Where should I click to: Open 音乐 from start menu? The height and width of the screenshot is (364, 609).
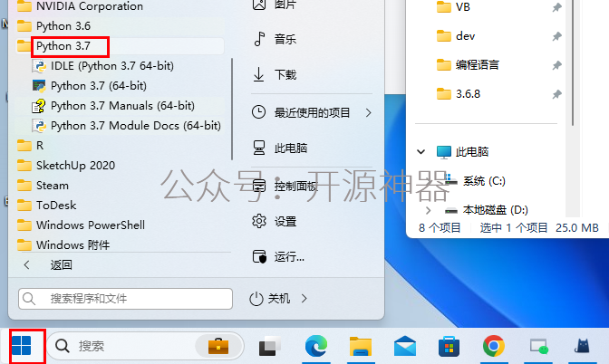(275, 39)
